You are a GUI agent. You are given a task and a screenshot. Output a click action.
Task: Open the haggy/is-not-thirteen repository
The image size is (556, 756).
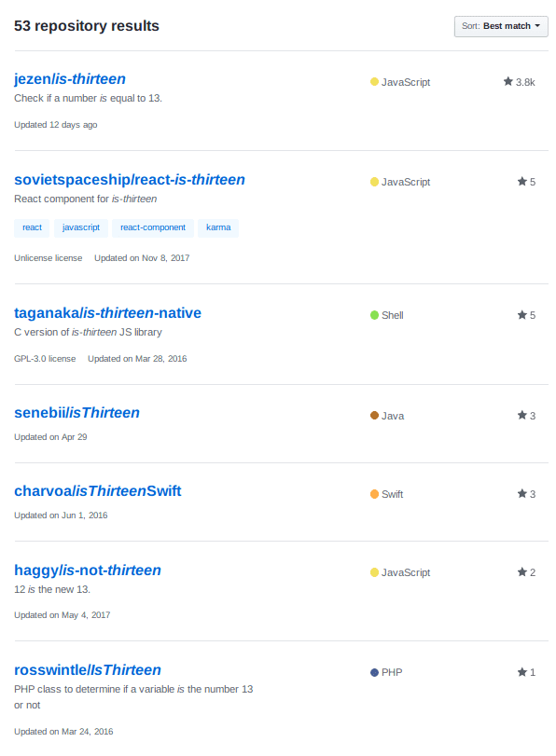point(88,570)
